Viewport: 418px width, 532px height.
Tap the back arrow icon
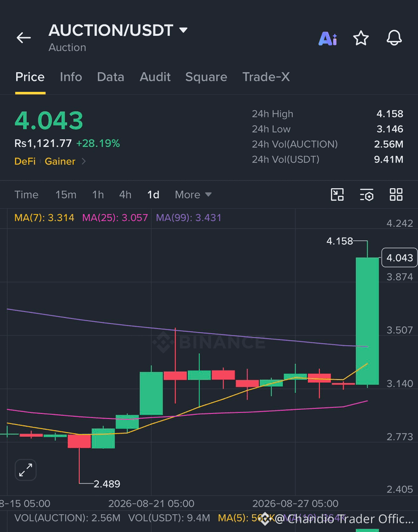[x=24, y=38]
